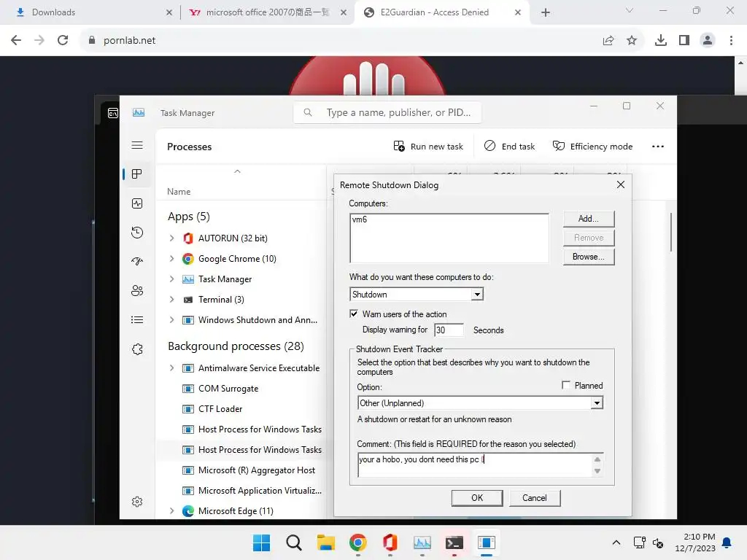The width and height of the screenshot is (747, 560).
Task: Click Task Manager search box
Action: pos(387,112)
